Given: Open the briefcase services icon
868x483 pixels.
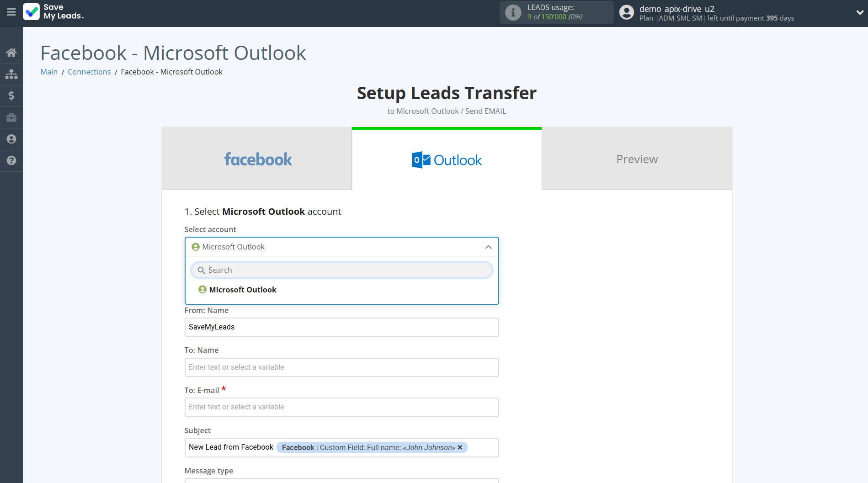Looking at the screenshot, I should 11,117.
